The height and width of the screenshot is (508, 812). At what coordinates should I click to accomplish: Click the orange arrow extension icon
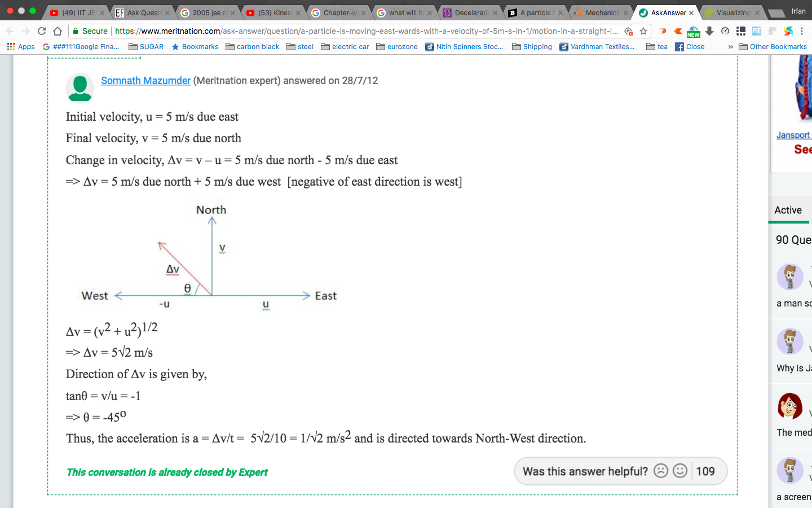pyautogui.click(x=678, y=31)
